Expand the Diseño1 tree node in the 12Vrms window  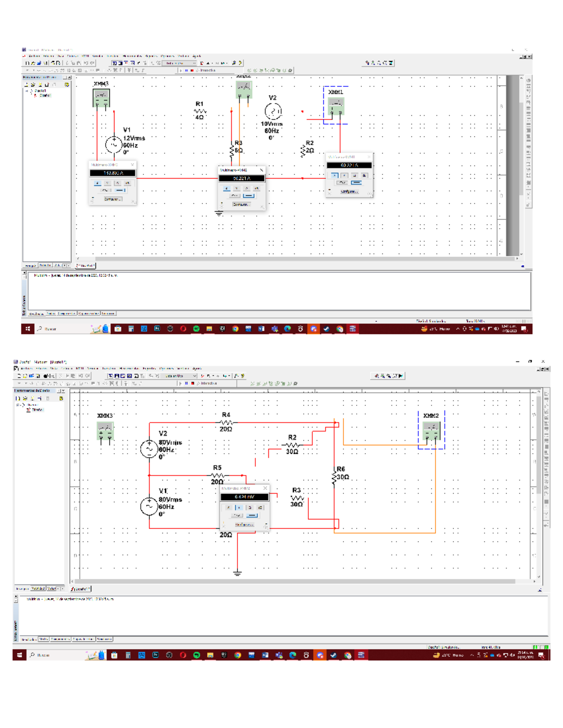(27, 91)
